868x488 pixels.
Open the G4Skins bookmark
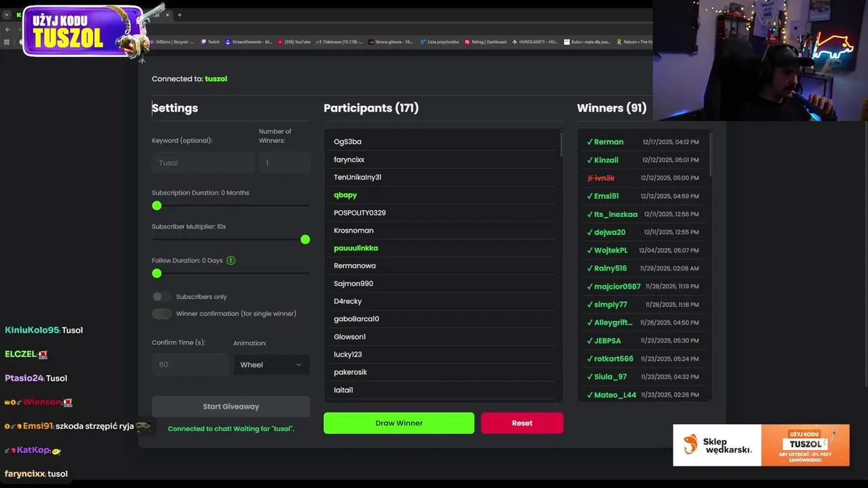(172, 42)
